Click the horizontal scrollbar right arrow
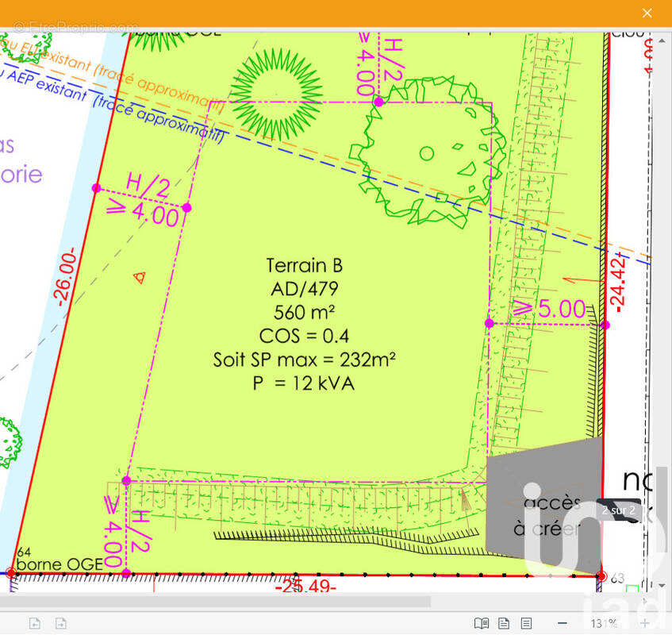The width and height of the screenshot is (672, 635). (x=646, y=601)
